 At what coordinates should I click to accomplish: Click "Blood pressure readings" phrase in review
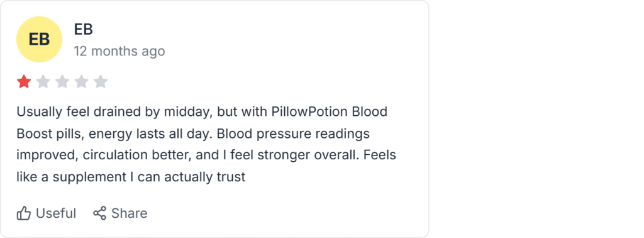[293, 133]
